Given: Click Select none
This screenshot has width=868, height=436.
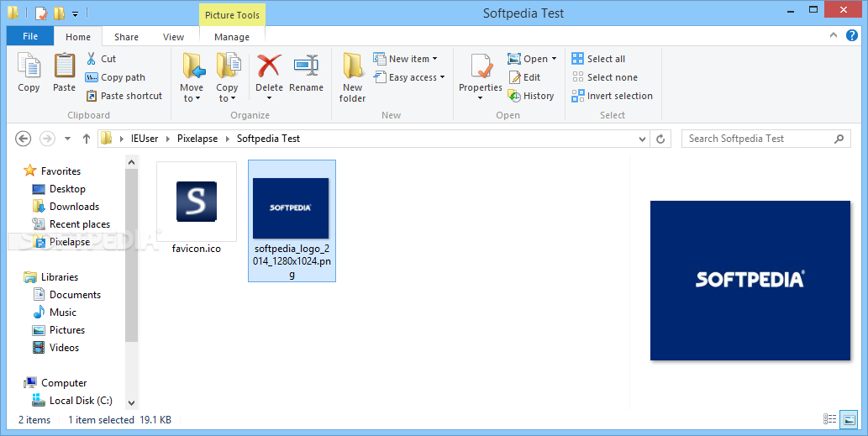Looking at the screenshot, I should pyautogui.click(x=604, y=77).
